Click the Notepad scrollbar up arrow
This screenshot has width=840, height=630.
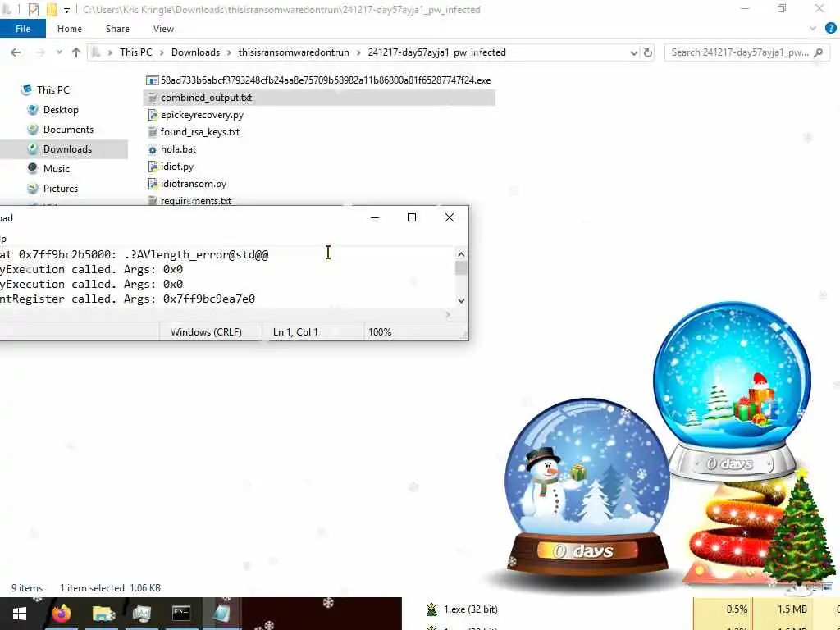click(x=461, y=254)
